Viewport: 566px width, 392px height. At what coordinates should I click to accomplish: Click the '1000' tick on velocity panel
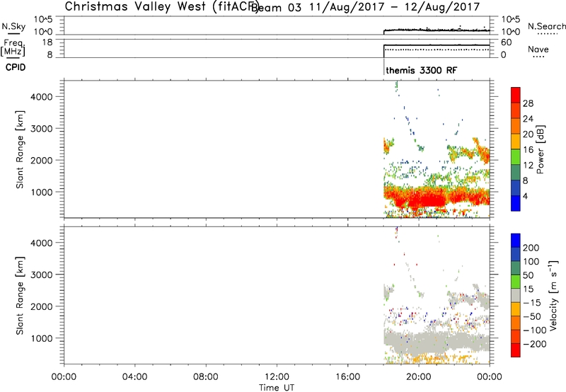point(42,338)
